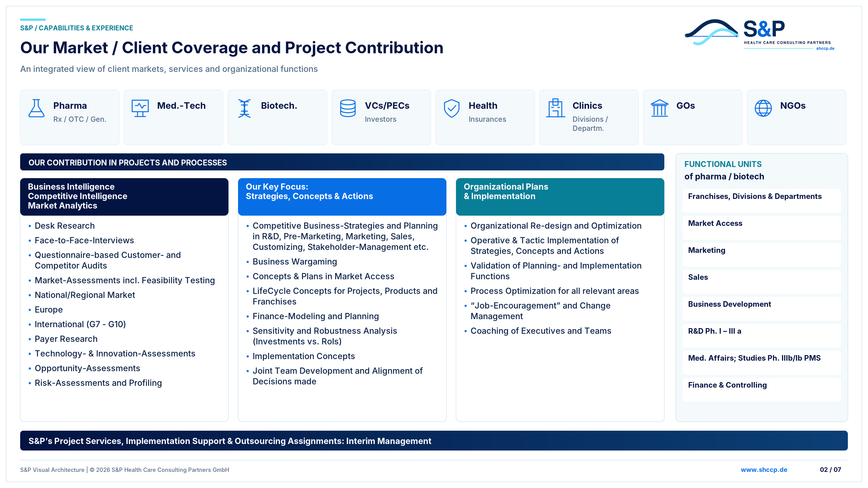Select the Med.-Tech card title

pyautogui.click(x=181, y=105)
